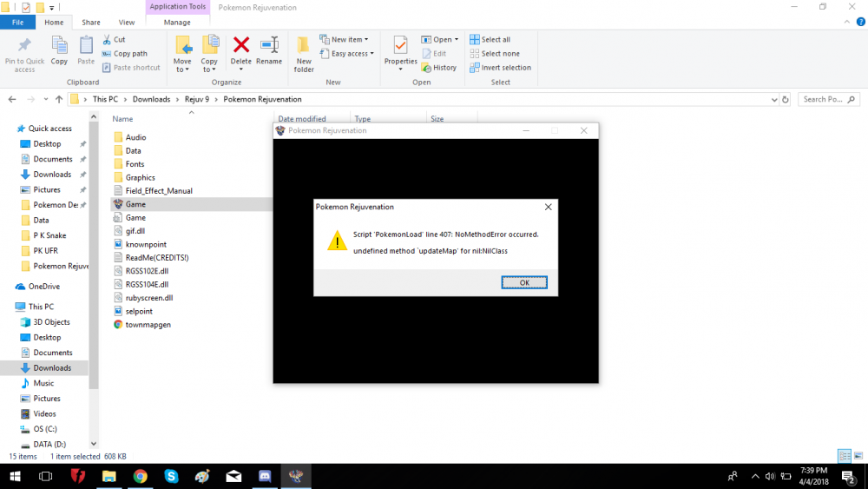Switch to details view layout icon
This screenshot has width=868, height=489.
click(x=845, y=456)
